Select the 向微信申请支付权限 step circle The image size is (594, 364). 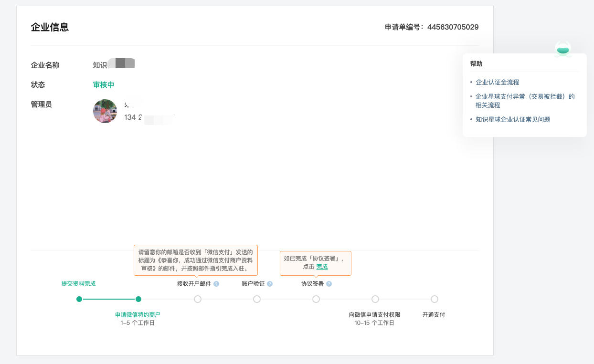[x=375, y=299]
